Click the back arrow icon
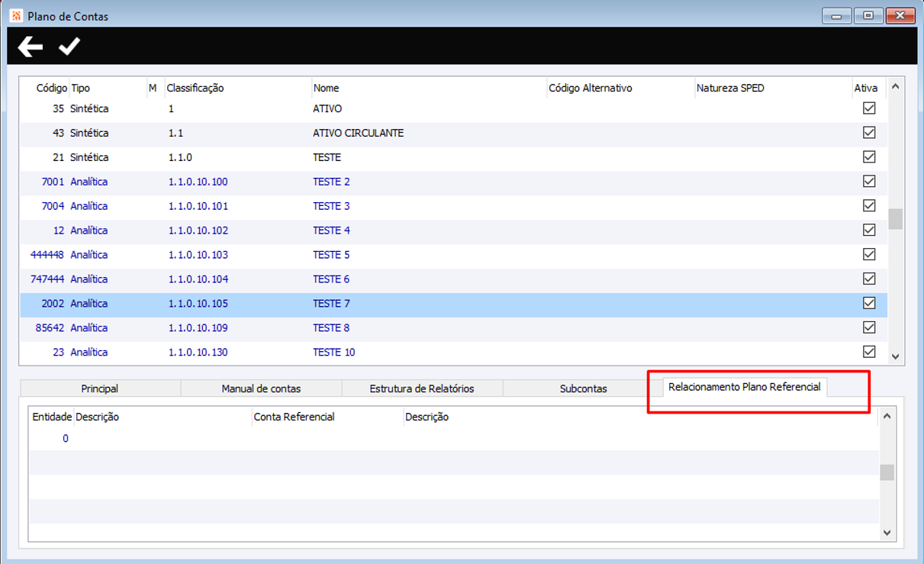 31,47
